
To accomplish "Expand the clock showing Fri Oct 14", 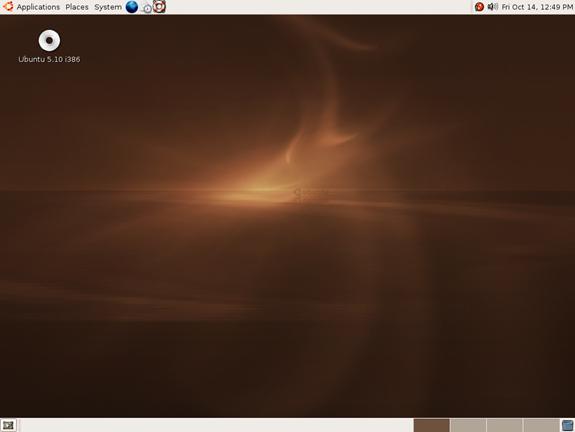I will point(537,7).
